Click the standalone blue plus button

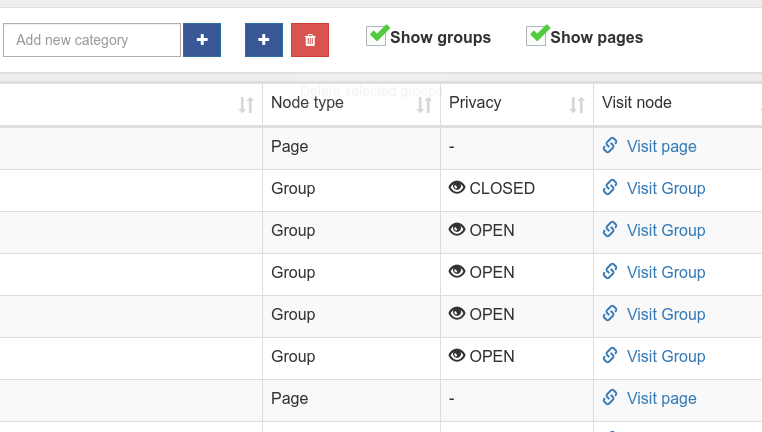pyautogui.click(x=264, y=40)
